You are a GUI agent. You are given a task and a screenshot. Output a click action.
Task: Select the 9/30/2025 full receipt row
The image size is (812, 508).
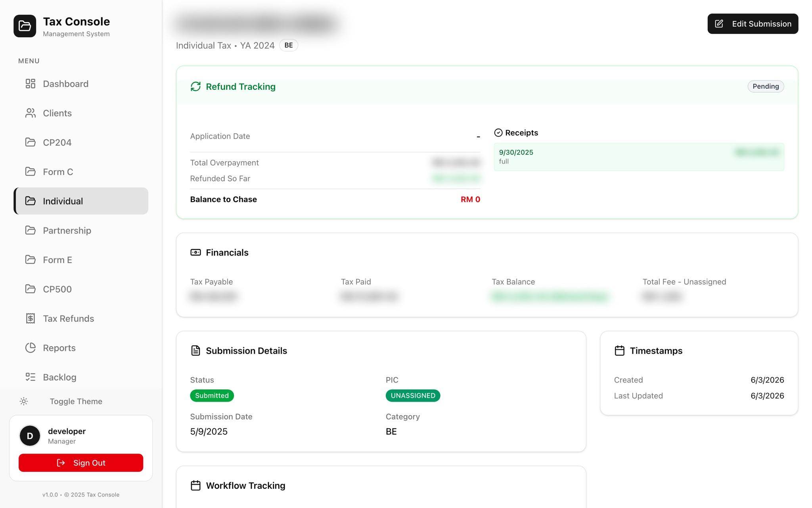[x=639, y=157]
